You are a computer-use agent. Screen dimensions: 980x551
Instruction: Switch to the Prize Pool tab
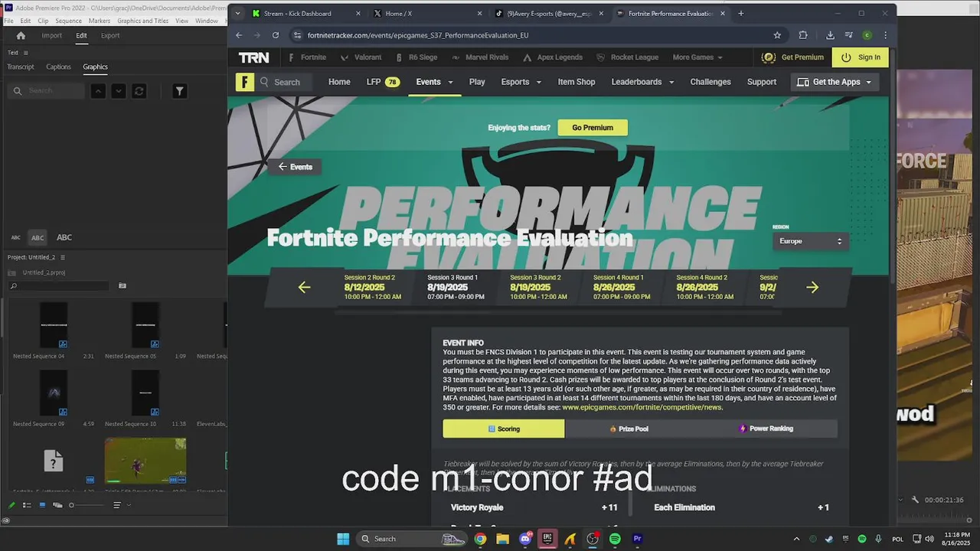pyautogui.click(x=629, y=429)
